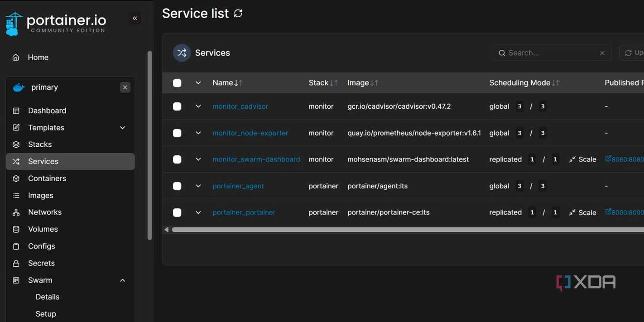The image size is (644, 322).
Task: Clear the search field with X
Action: (x=602, y=53)
